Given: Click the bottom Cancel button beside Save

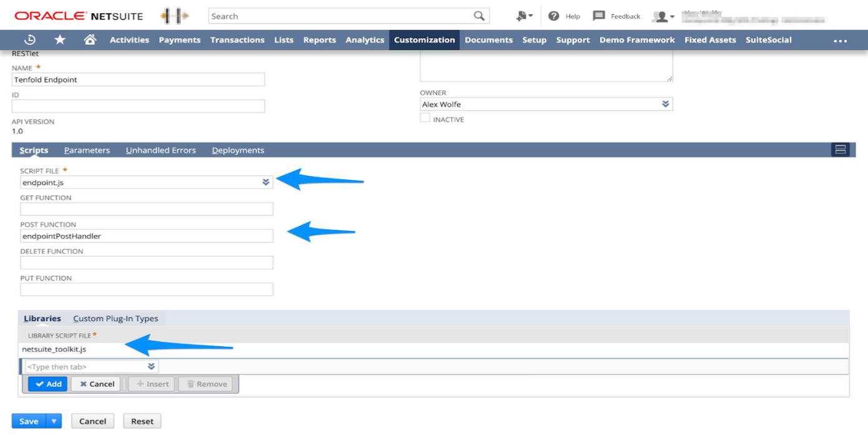Looking at the screenshot, I should pos(92,421).
